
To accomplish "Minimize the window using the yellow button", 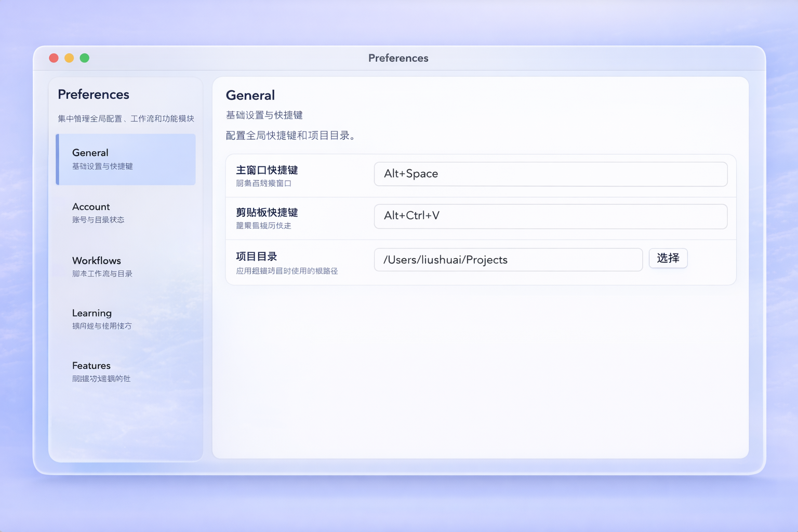I will click(x=69, y=58).
